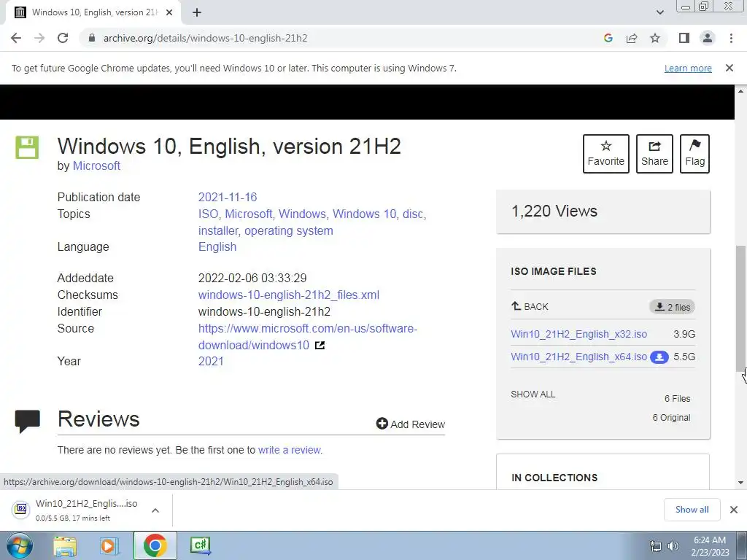Open the Microsoft creator link
Image resolution: width=747 pixels, height=560 pixels.
96,166
